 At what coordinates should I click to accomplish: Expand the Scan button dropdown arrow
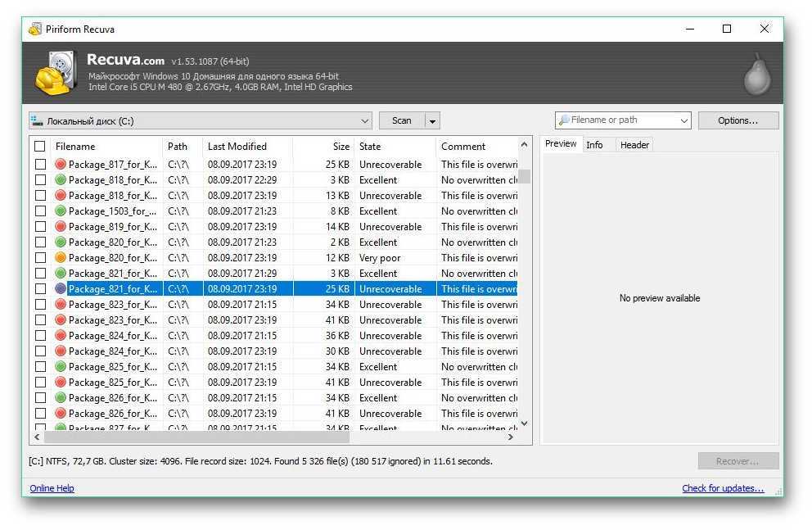pyautogui.click(x=432, y=121)
